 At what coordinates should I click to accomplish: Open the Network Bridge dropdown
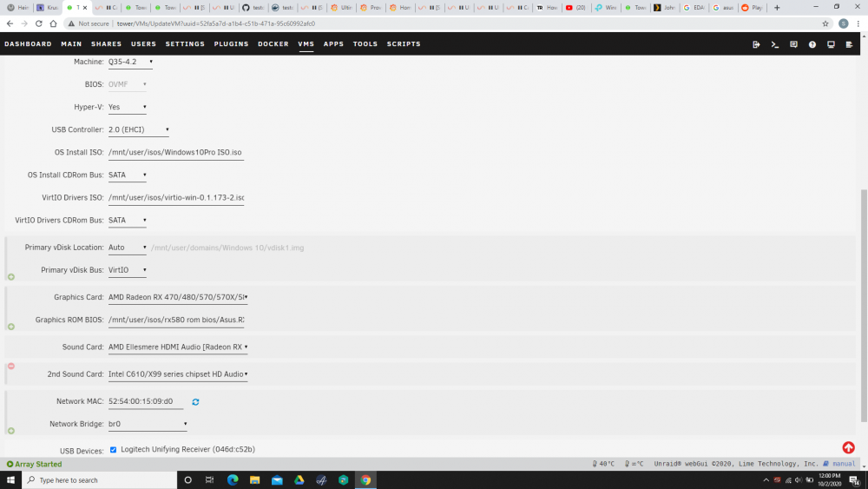(148, 424)
